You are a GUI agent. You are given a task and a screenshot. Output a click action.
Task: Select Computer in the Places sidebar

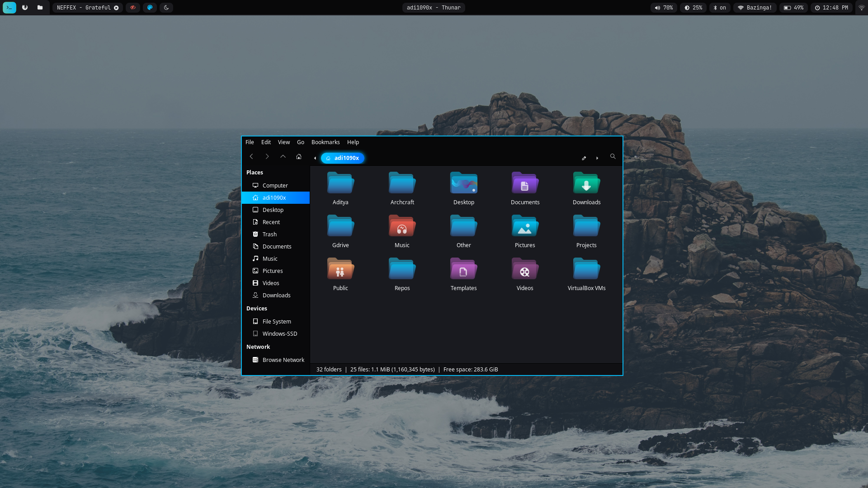276,186
